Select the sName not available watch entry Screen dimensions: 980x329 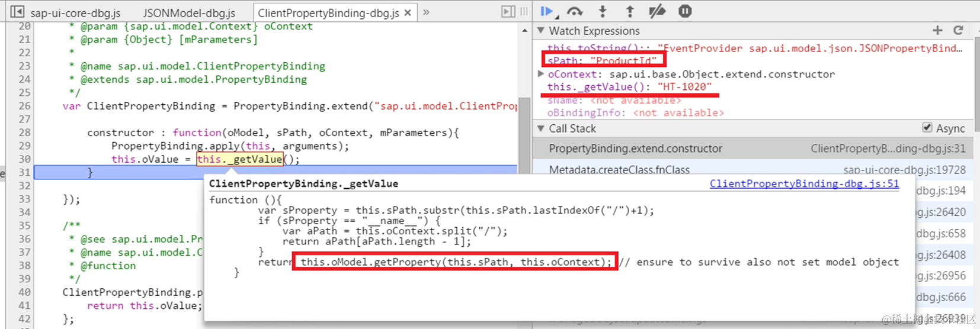pos(614,101)
